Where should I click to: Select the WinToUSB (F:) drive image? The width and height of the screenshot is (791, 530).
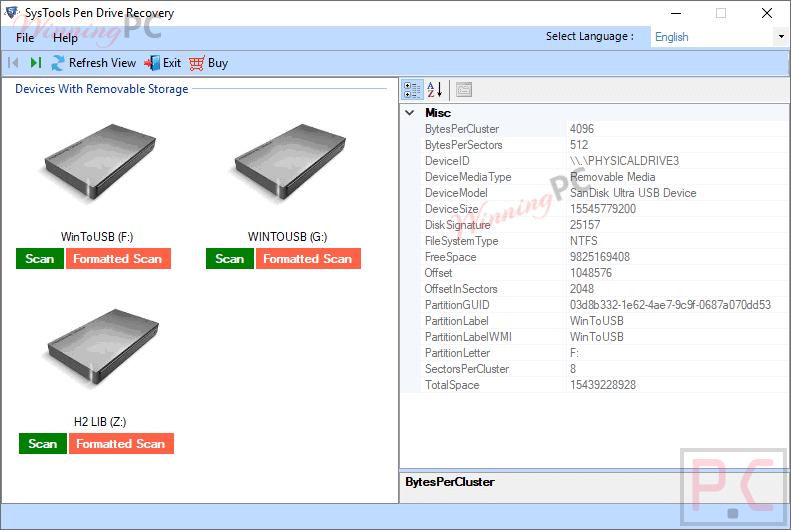(x=98, y=163)
